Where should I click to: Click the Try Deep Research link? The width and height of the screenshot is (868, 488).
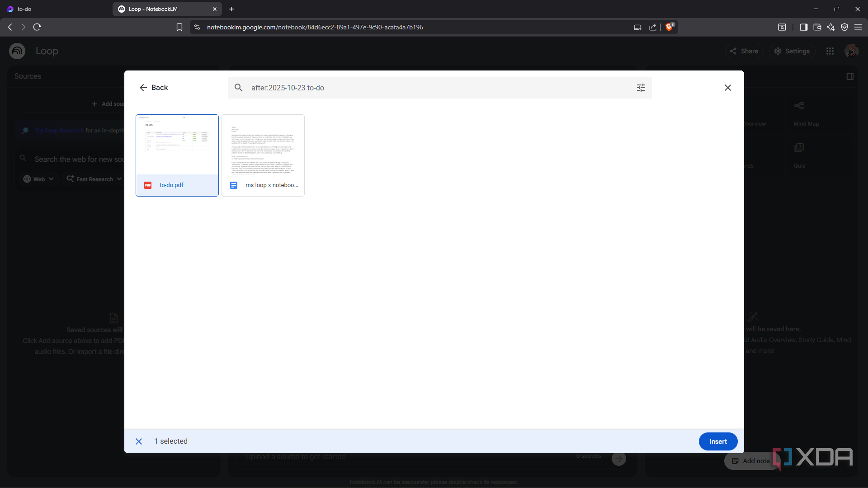point(59,131)
